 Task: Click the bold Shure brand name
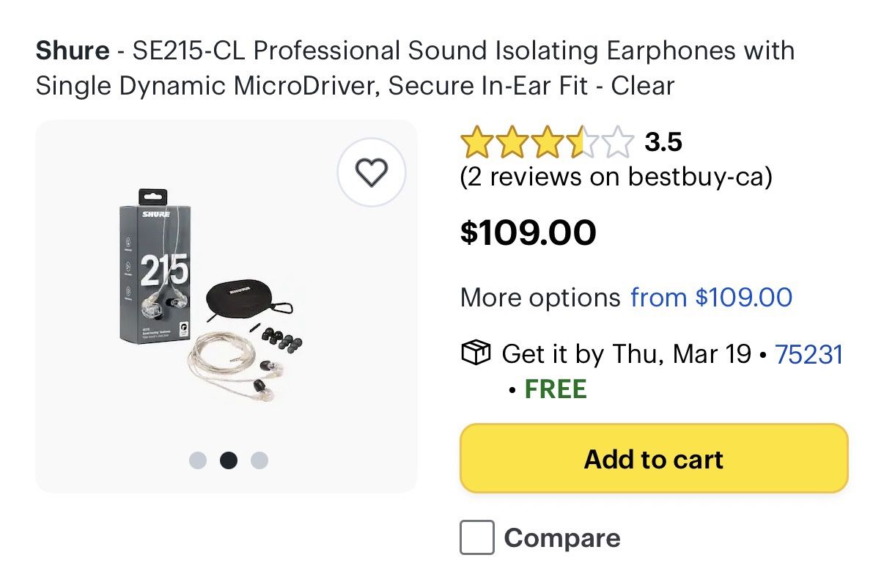coord(72,51)
